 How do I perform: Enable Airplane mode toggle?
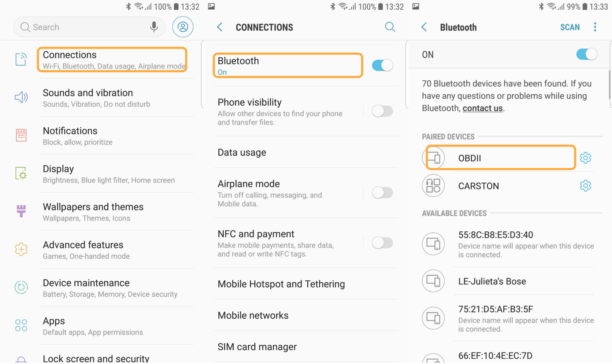click(383, 192)
